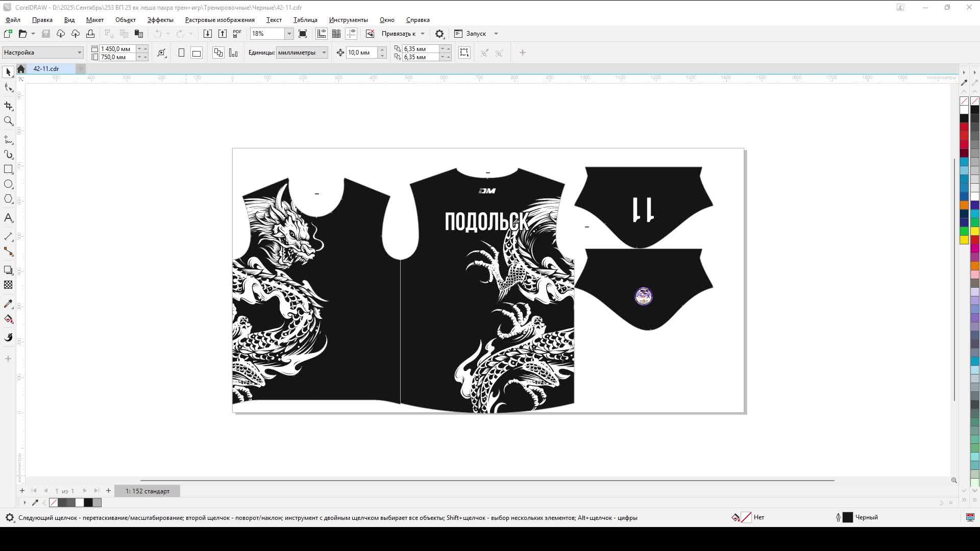Toggle portrait page orientation
980x551 pixels.
coord(181,53)
